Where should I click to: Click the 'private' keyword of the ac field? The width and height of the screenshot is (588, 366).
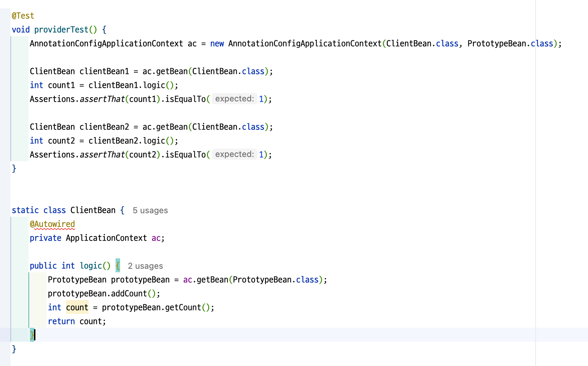pos(45,238)
